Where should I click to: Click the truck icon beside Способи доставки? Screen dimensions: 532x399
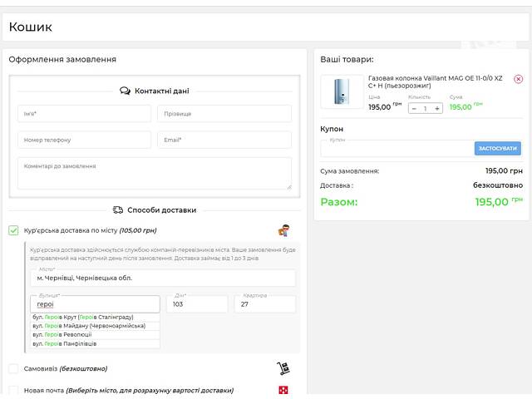click(x=118, y=210)
